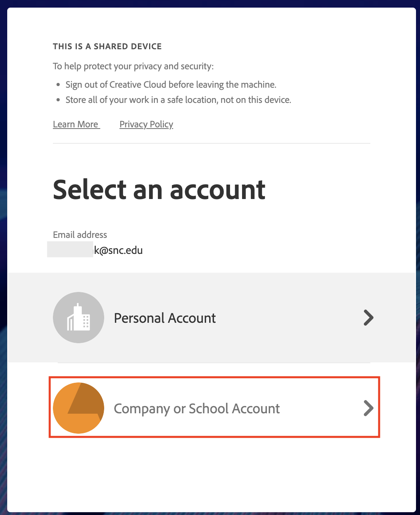The width and height of the screenshot is (420, 515).
Task: Click the chevron arrow beside Personal Account
Action: 368,318
